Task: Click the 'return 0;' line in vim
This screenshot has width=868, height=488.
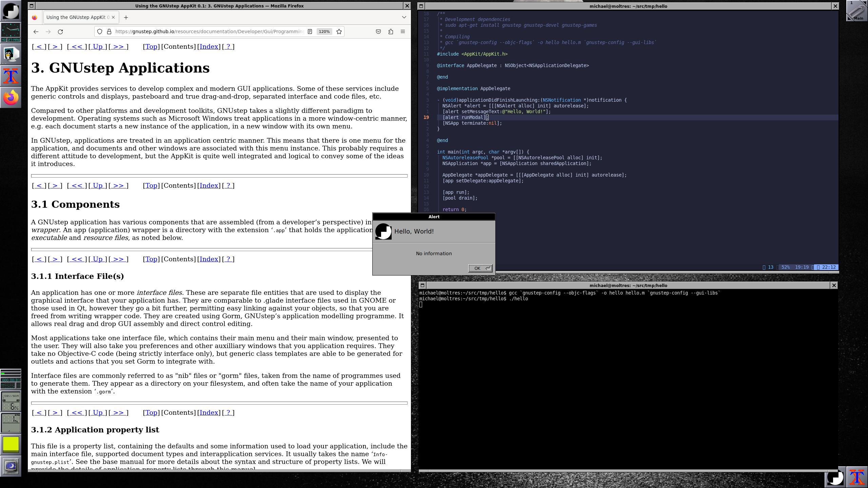Action: pyautogui.click(x=454, y=209)
